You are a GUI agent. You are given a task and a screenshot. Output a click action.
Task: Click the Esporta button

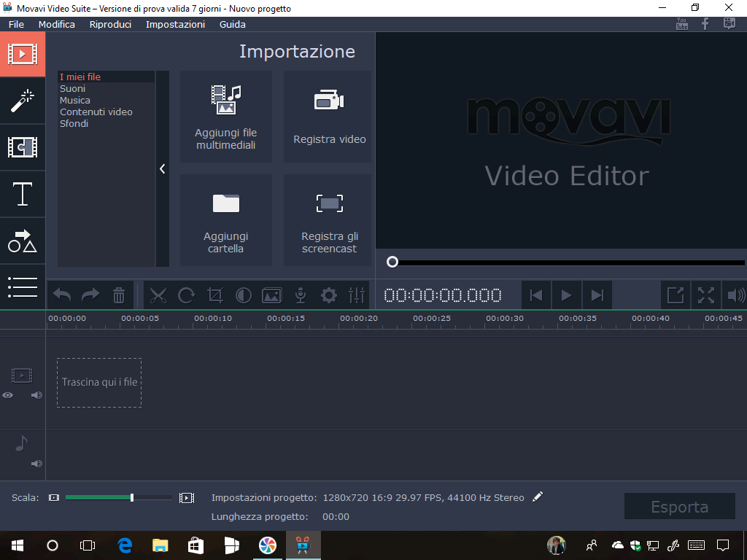point(680,507)
